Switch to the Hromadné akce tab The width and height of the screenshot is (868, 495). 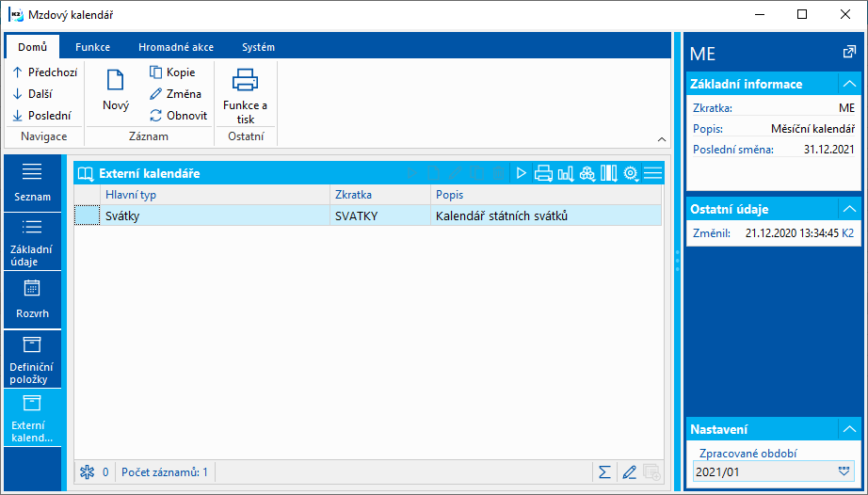[176, 47]
